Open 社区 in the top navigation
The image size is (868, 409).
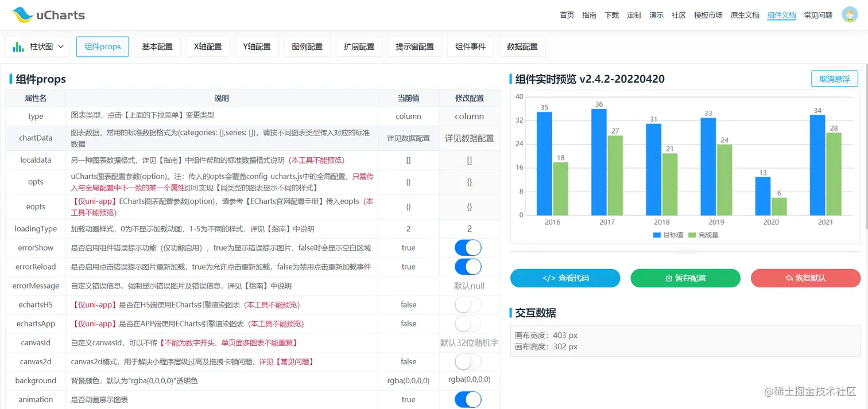point(679,15)
